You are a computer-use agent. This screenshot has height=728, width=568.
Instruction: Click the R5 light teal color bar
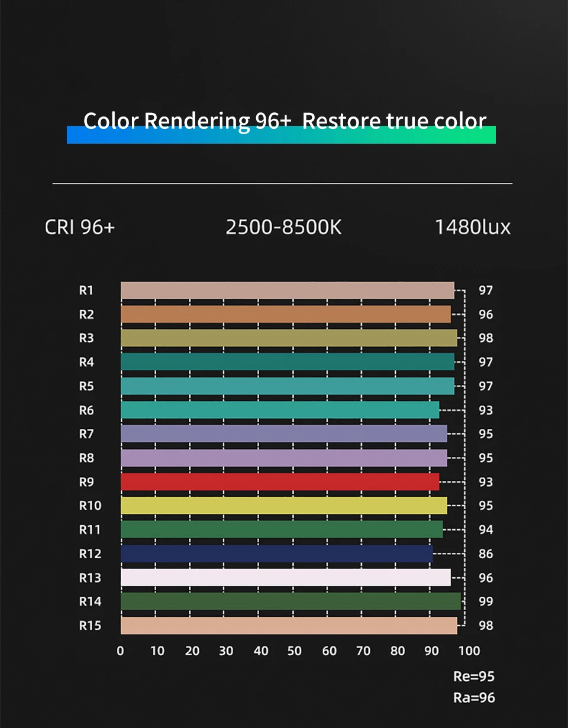(288, 386)
